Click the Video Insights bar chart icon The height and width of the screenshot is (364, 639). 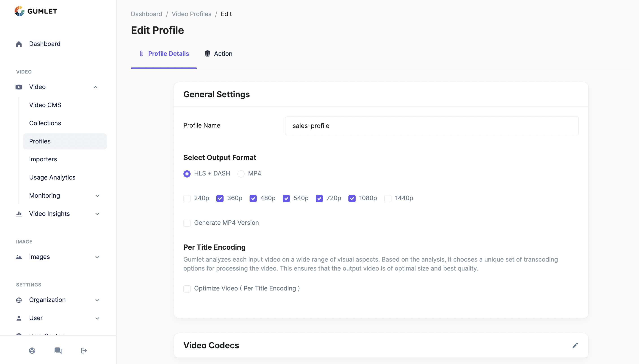coord(19,214)
